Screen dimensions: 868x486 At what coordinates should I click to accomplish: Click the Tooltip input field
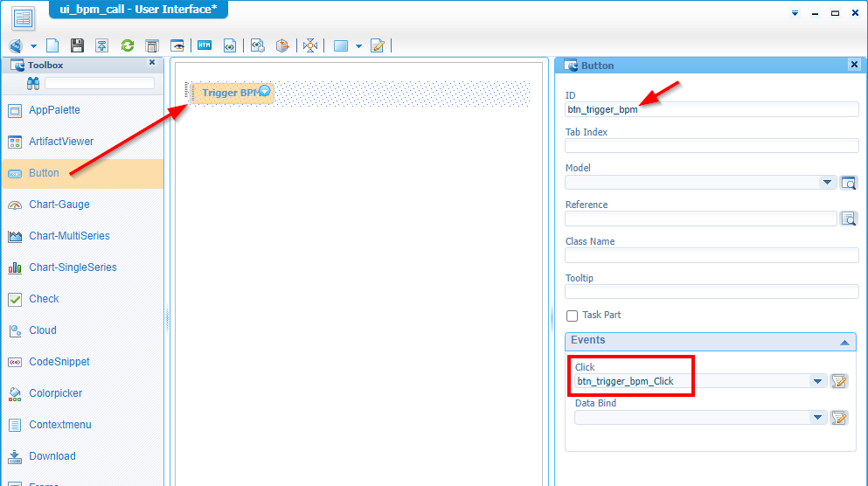tap(712, 292)
